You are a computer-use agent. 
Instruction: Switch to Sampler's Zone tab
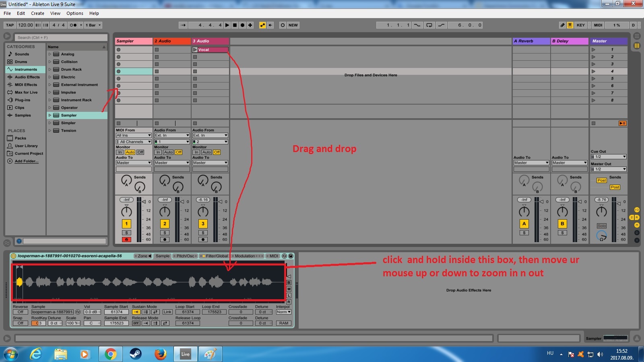[x=143, y=256]
